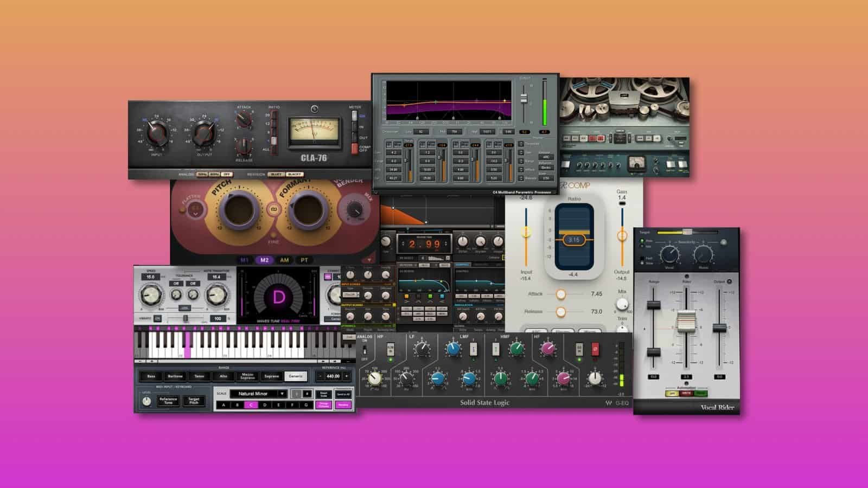Click the Vocal Bender Formant knob
Screen dimensions: 868x488
[x=308, y=210]
